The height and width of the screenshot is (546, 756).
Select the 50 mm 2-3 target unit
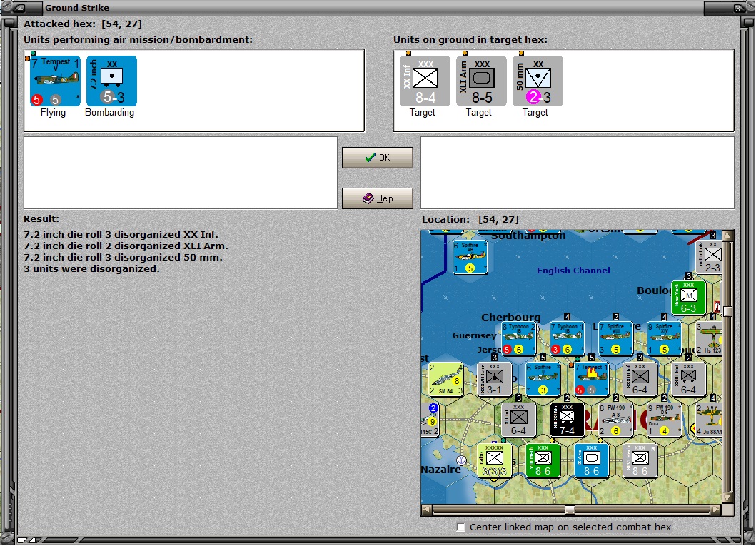point(538,81)
